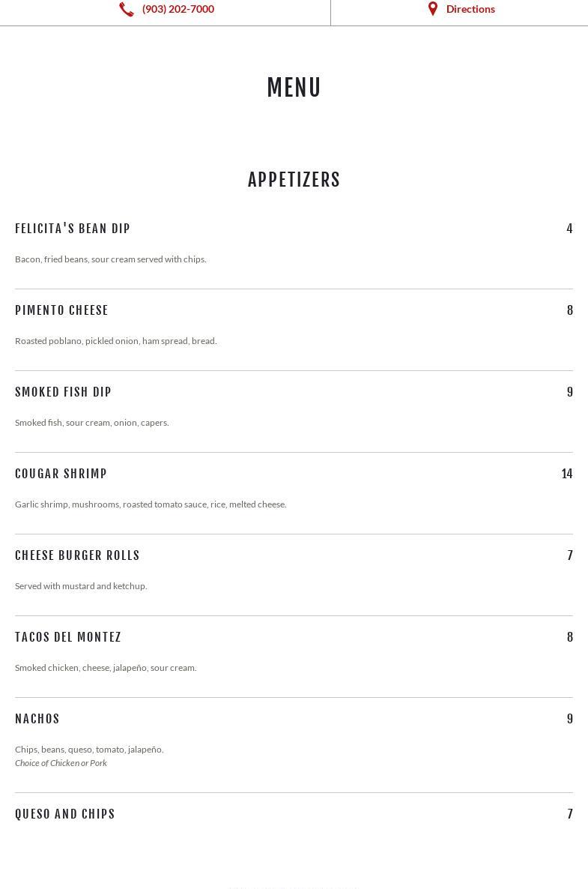Select the Queso and Chips item
This screenshot has width=588, height=889.
click(x=65, y=814)
